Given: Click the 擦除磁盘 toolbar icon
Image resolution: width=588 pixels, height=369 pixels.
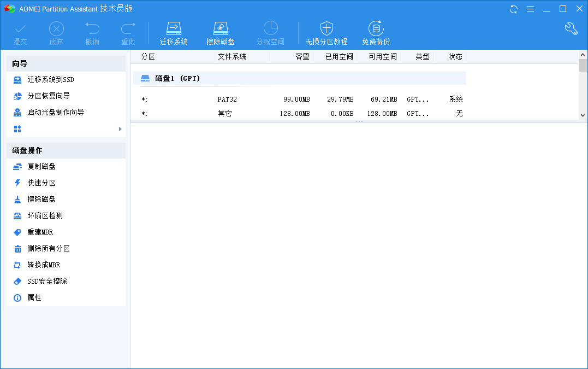Looking at the screenshot, I should tap(221, 33).
